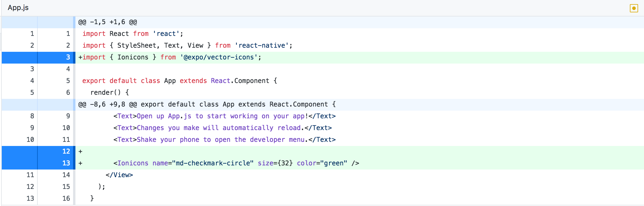
Task: Click the closing '</View>' line
Action: tap(119, 175)
